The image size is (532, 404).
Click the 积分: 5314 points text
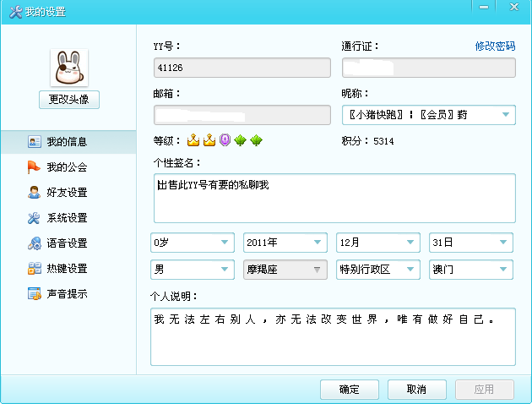(368, 141)
